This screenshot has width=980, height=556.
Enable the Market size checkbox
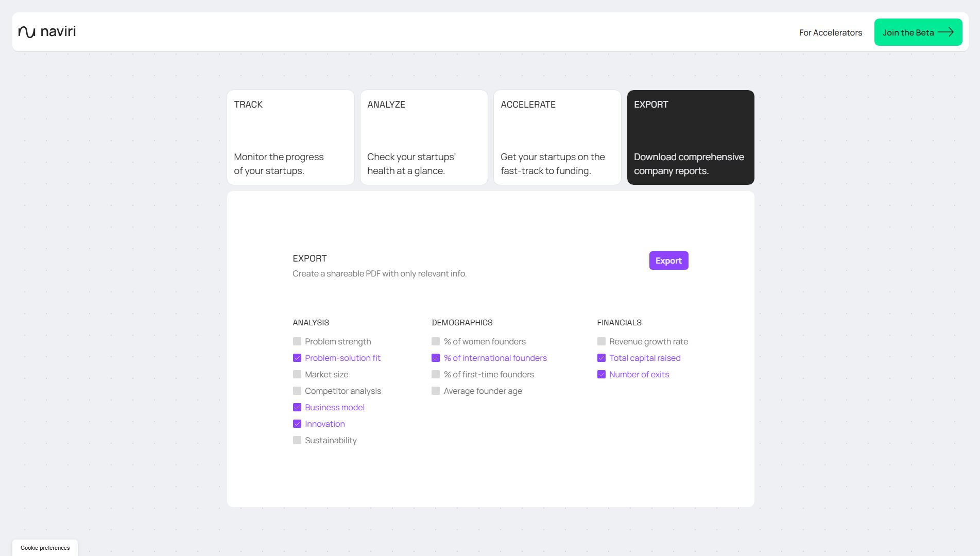tap(297, 374)
